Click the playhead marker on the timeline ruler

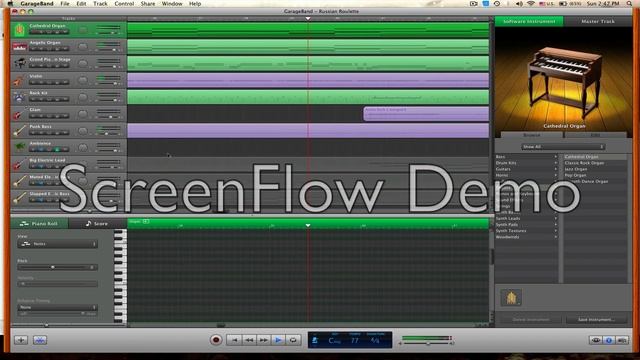pyautogui.click(x=308, y=18)
